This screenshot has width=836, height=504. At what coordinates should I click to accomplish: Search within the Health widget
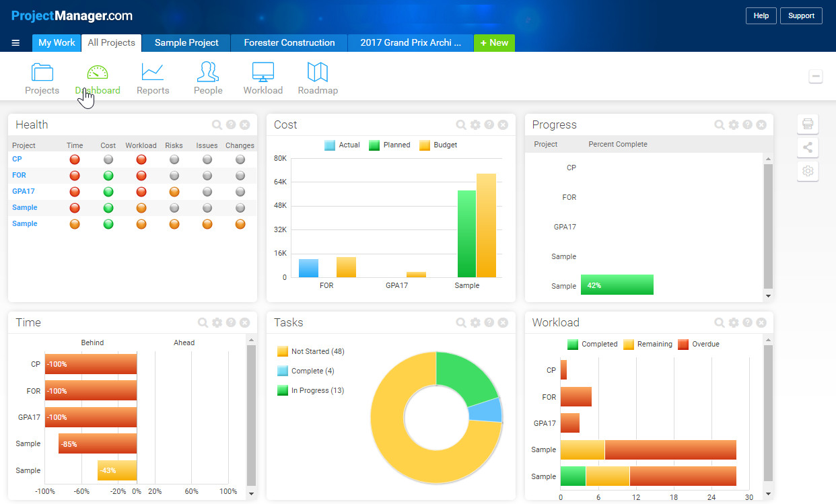(217, 124)
